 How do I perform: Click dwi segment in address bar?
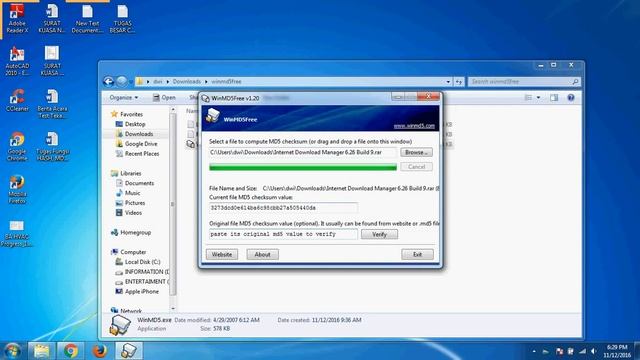tap(158, 82)
